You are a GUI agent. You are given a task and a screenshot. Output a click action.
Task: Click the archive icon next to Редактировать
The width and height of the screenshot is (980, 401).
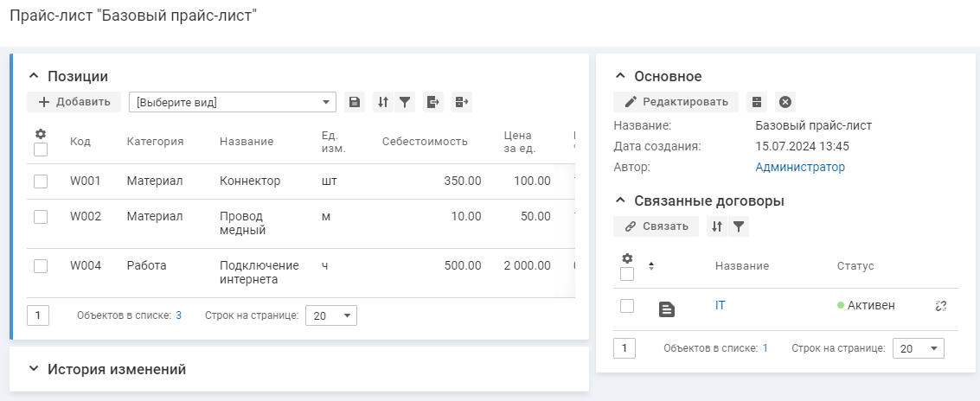tap(757, 102)
